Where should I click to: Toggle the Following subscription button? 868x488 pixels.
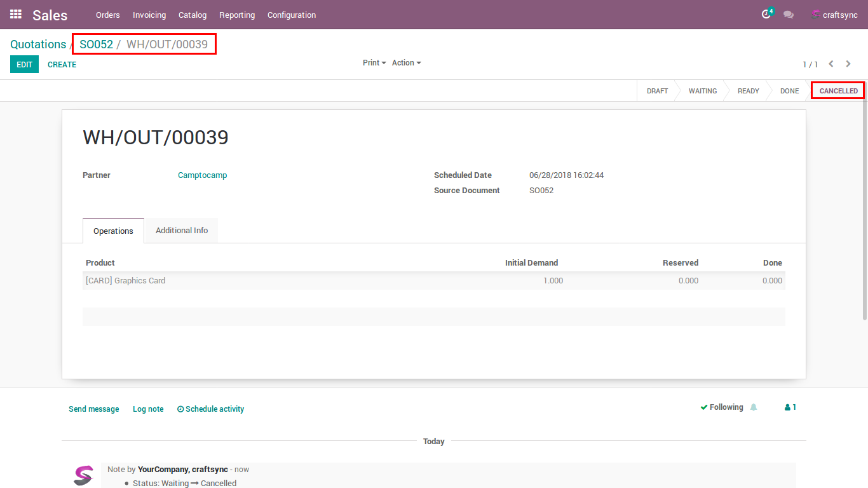tap(722, 407)
